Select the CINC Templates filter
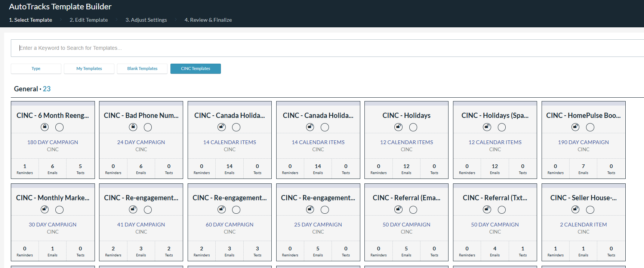Image resolution: width=644 pixels, height=268 pixels. coord(195,68)
